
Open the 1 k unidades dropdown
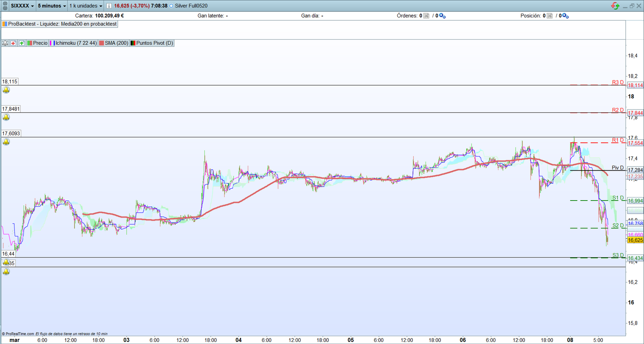click(x=86, y=6)
